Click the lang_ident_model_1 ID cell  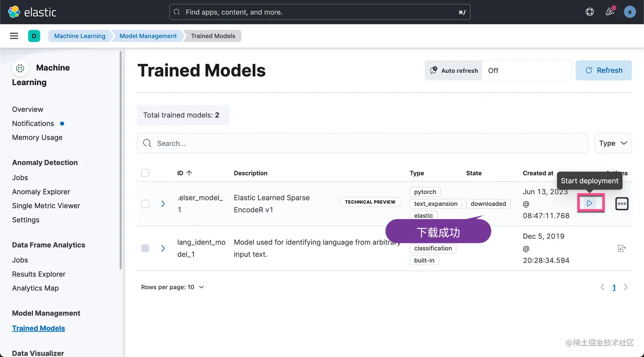(201, 248)
